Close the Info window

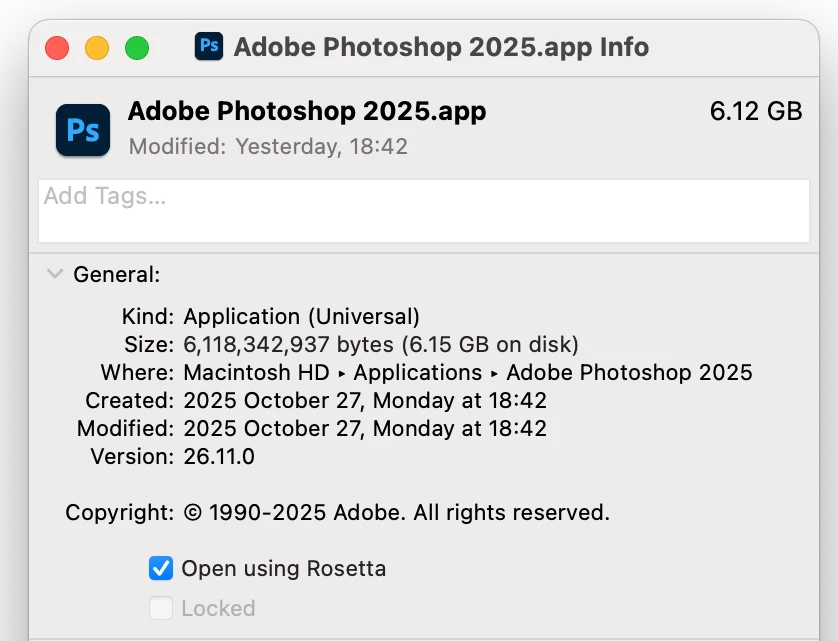[57, 47]
